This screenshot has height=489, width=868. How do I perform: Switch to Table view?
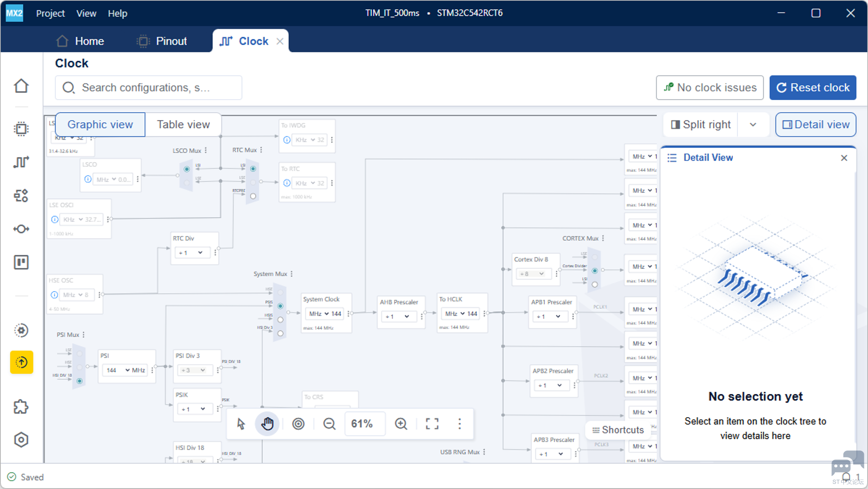click(183, 125)
